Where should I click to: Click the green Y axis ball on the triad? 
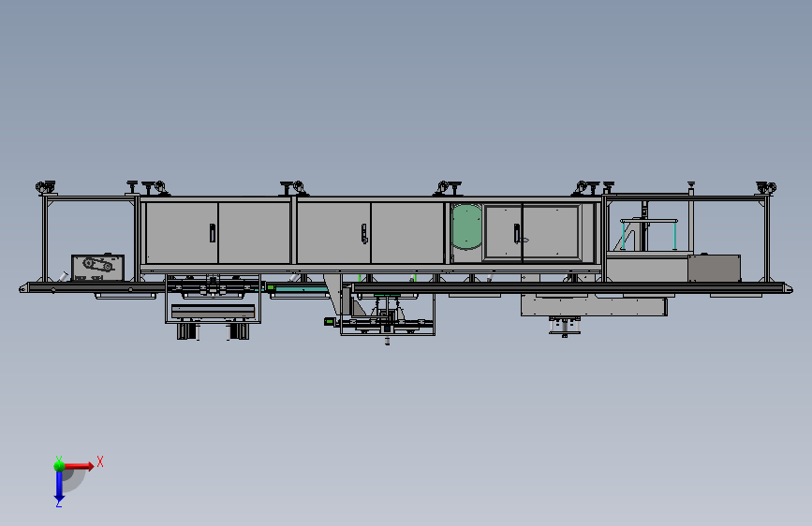pos(59,465)
